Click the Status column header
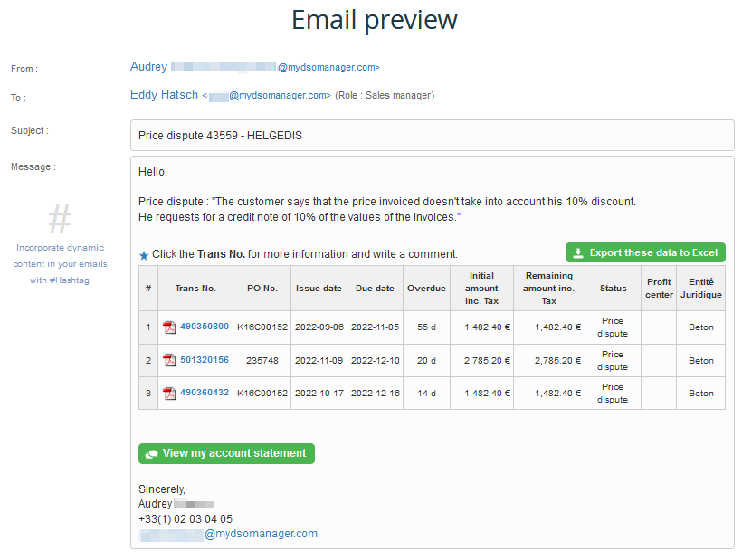742x560 pixels. click(x=613, y=289)
